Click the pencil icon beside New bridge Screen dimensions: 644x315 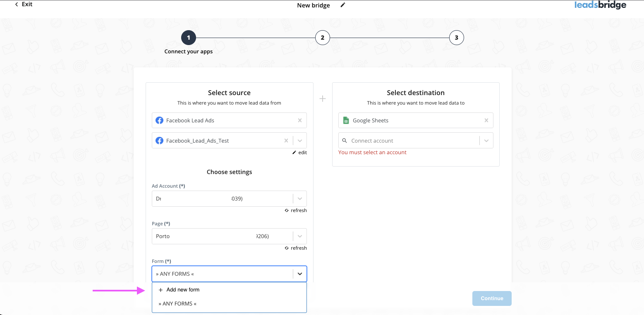342,5
